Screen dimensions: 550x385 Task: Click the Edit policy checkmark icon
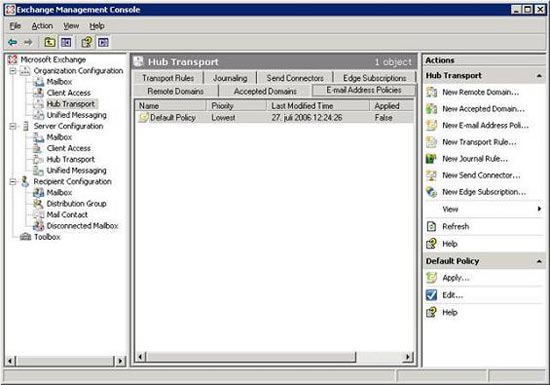431,295
